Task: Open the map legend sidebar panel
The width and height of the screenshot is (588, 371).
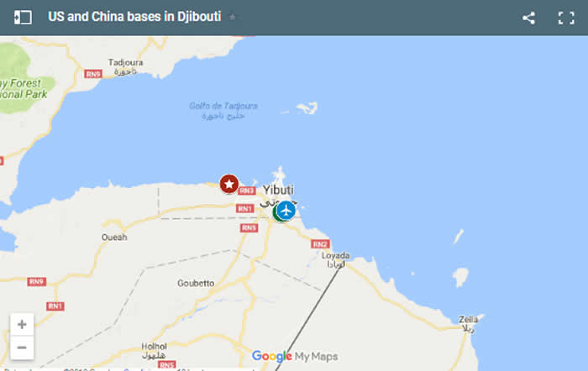Action: [23, 18]
